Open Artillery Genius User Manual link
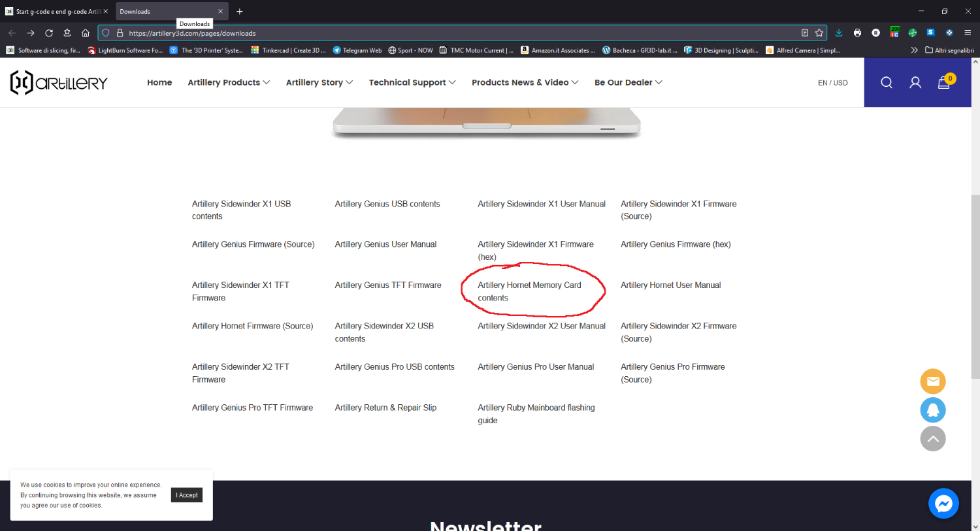The height and width of the screenshot is (531, 980). (x=385, y=244)
